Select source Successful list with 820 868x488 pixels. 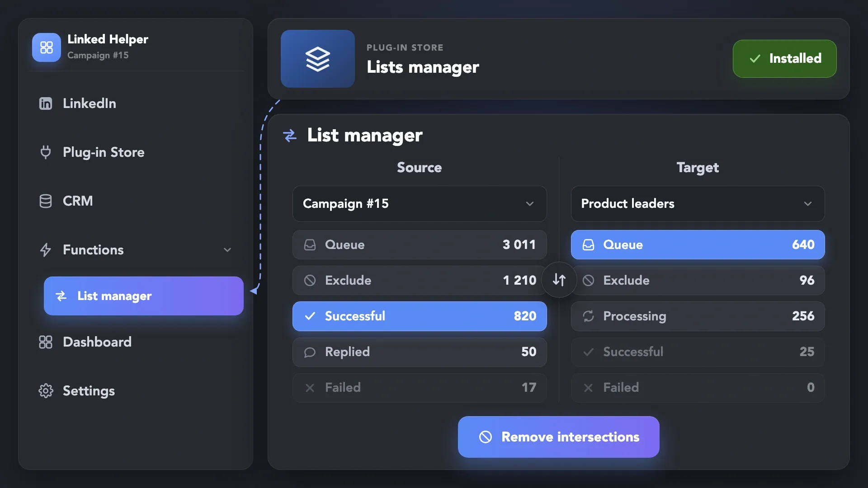420,316
